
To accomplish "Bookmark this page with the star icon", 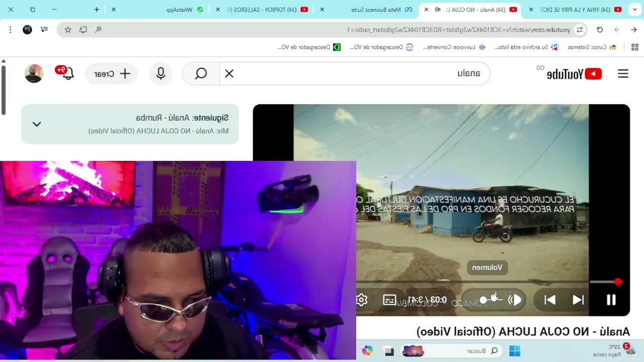I will point(68,30).
